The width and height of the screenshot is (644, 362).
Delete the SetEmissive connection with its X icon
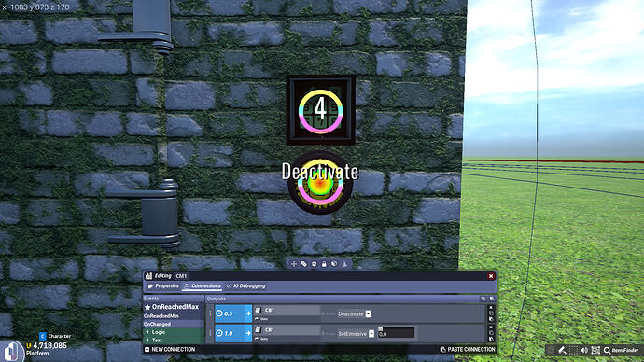click(491, 327)
